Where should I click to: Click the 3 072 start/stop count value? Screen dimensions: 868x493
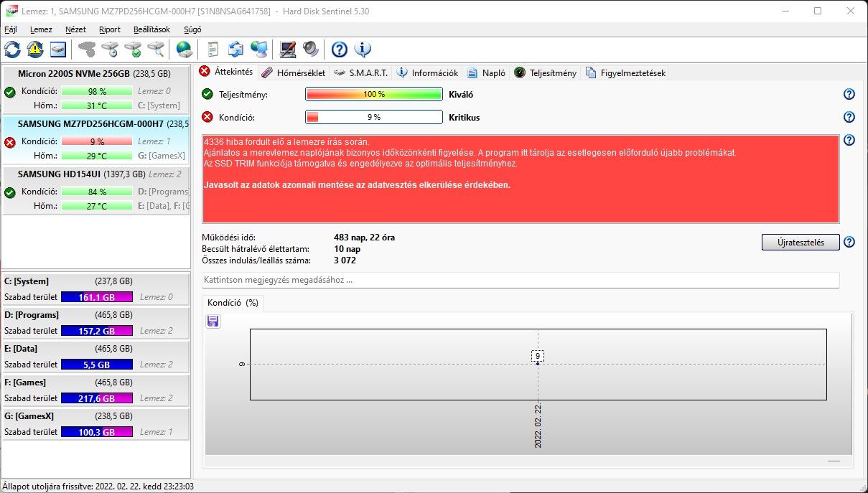point(345,260)
